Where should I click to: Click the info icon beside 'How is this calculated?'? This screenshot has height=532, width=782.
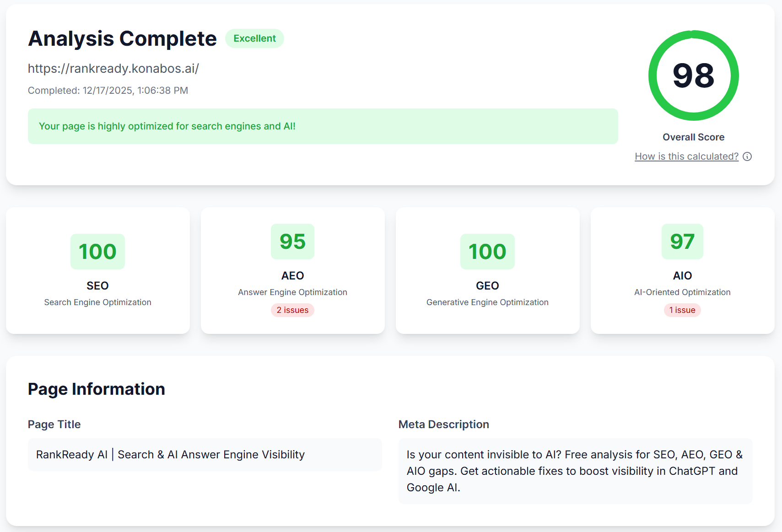click(x=747, y=156)
